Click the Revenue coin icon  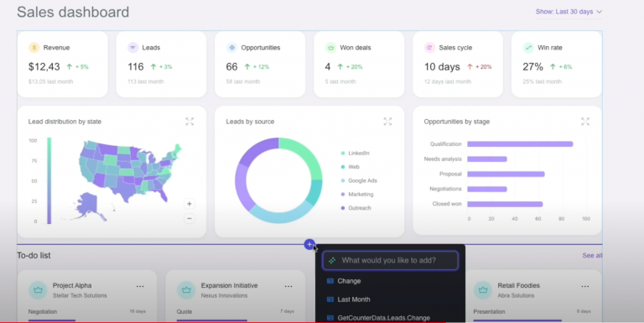pos(34,48)
